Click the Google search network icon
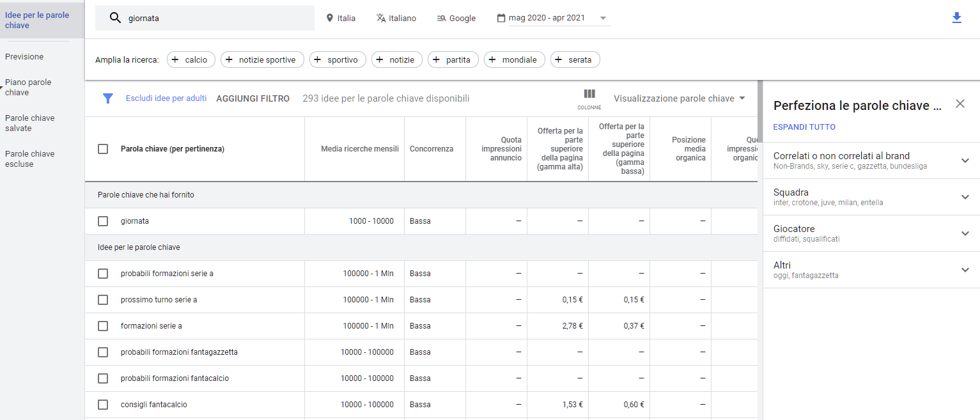 coord(441,18)
